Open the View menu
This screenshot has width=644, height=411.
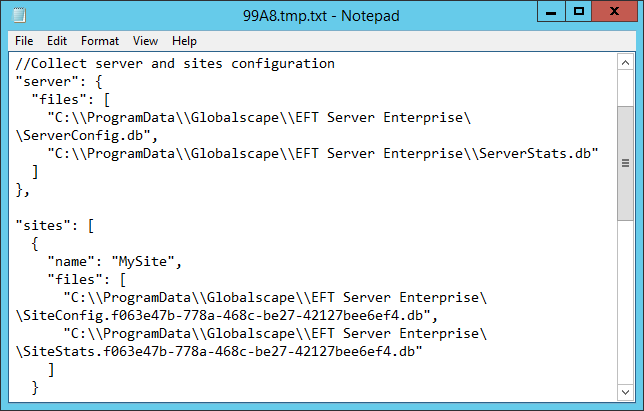[x=146, y=41]
